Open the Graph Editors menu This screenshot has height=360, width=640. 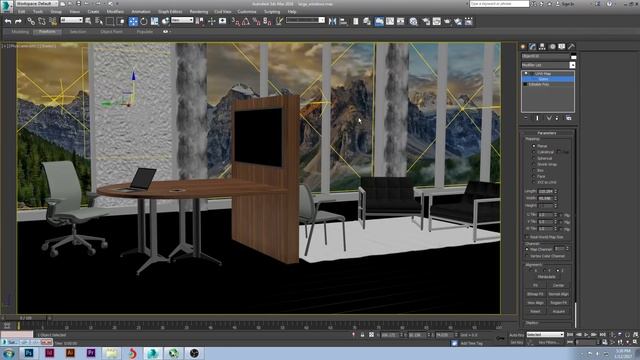[x=170, y=12]
